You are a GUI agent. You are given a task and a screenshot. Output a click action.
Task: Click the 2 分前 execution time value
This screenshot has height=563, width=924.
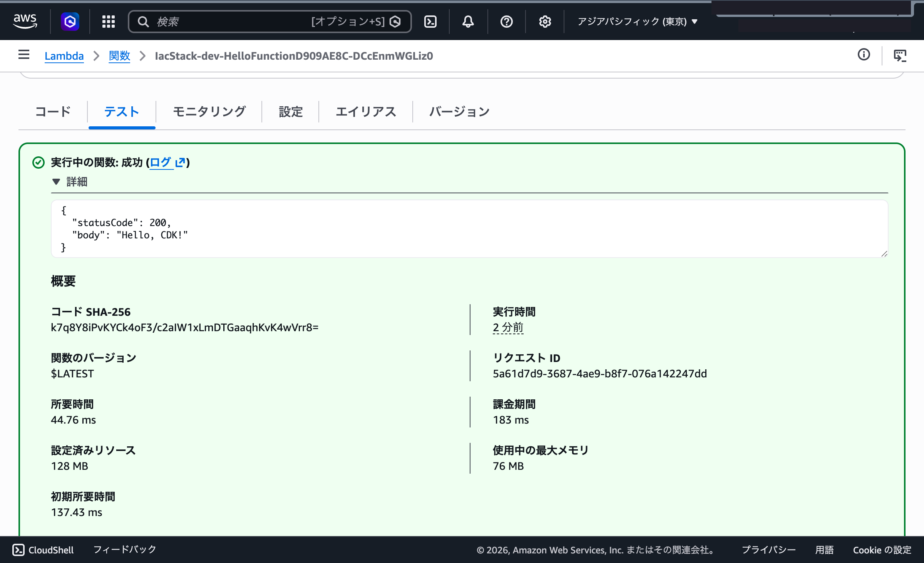click(x=508, y=327)
